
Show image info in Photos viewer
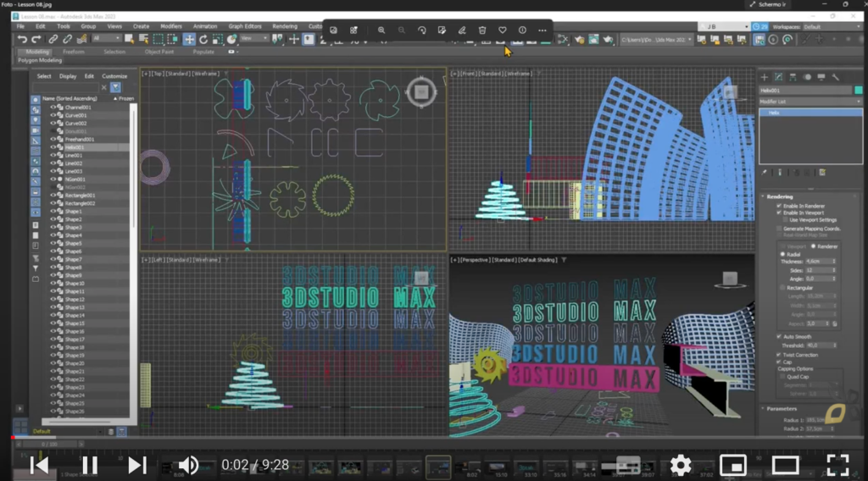point(522,30)
